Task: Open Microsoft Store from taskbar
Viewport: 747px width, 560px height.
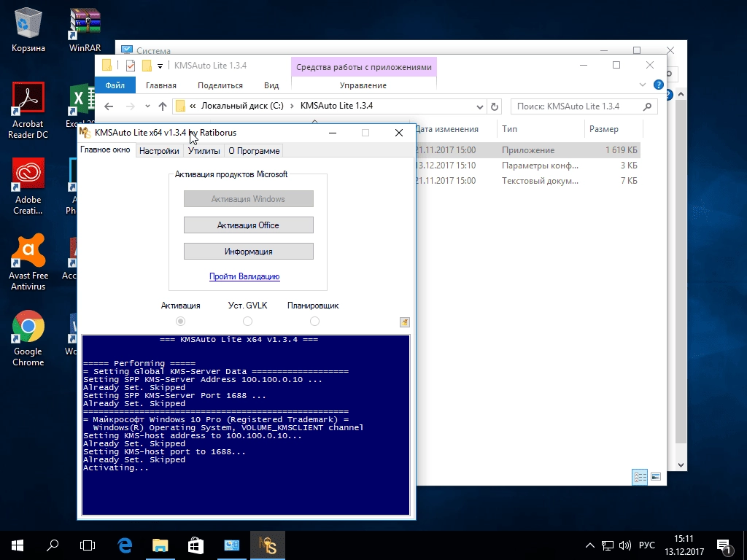Action: point(196,545)
